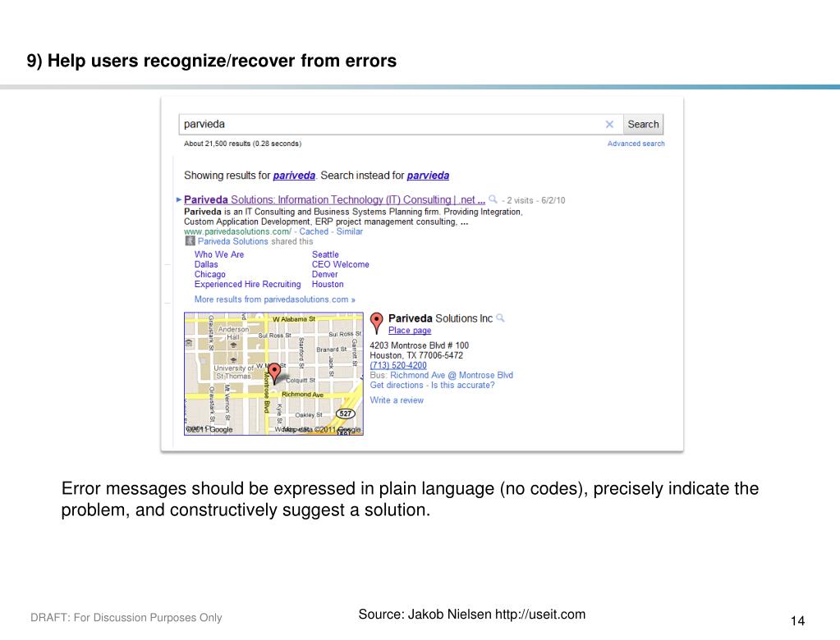Click the DRAFT: For Discussion Purposes Only footer
Image resolution: width=840 pixels, height=640 pixels.
click(x=126, y=618)
